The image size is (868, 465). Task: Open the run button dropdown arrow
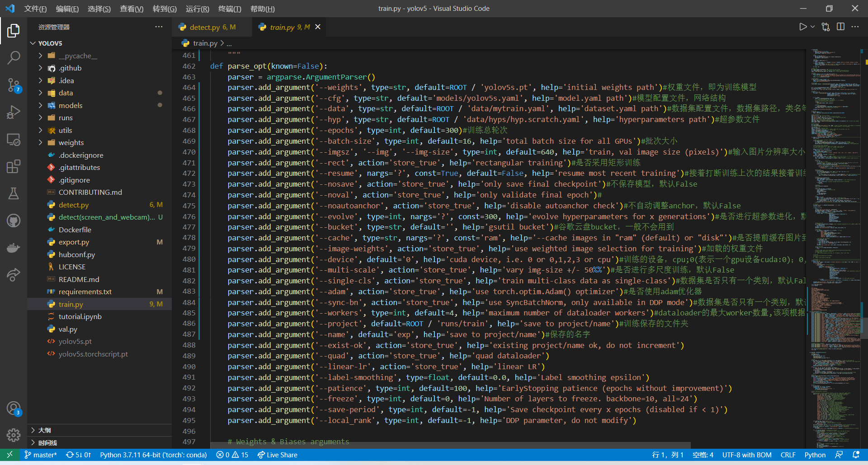(x=812, y=27)
